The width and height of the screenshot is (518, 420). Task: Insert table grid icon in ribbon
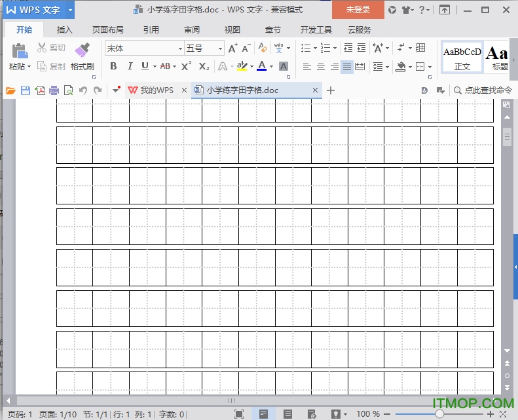click(x=420, y=48)
